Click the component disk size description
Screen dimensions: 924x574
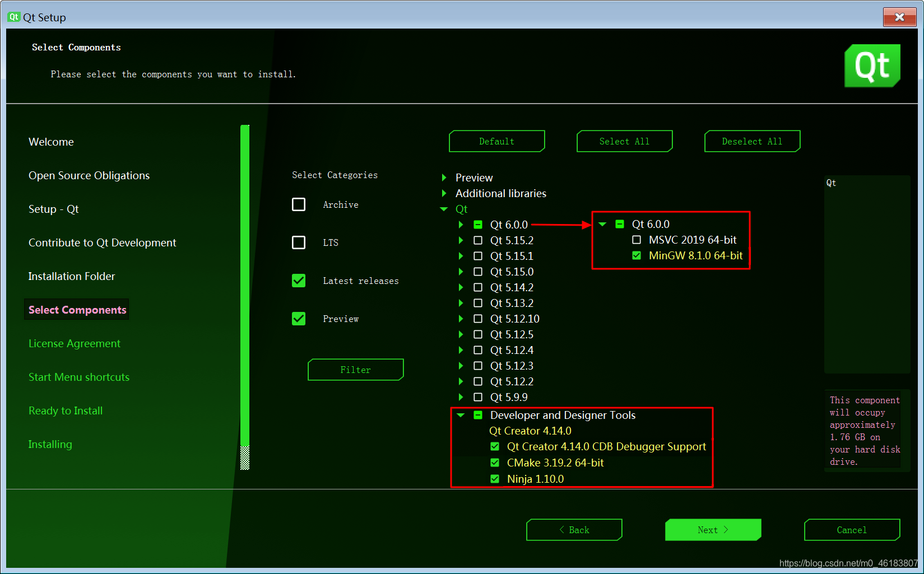[x=865, y=431]
